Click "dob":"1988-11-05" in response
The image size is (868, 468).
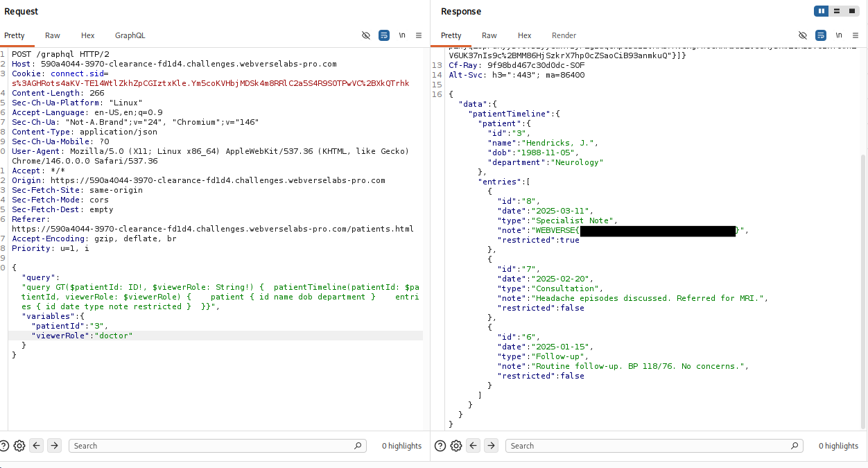(x=533, y=153)
